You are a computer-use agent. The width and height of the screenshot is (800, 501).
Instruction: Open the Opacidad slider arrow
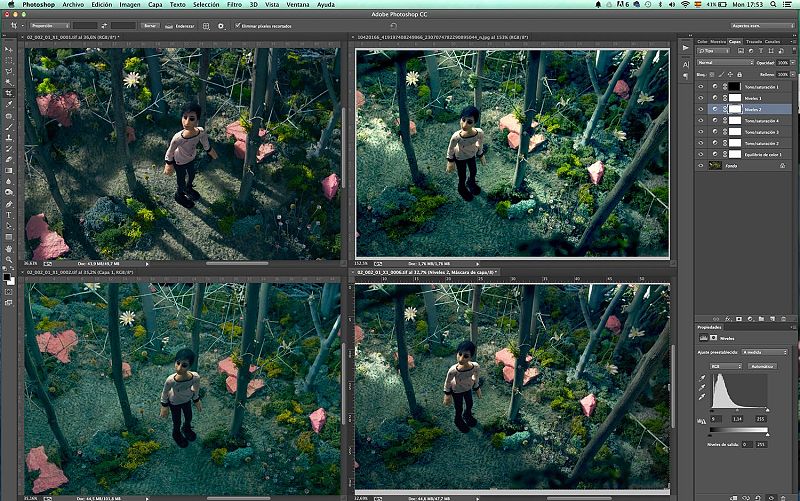[792, 63]
